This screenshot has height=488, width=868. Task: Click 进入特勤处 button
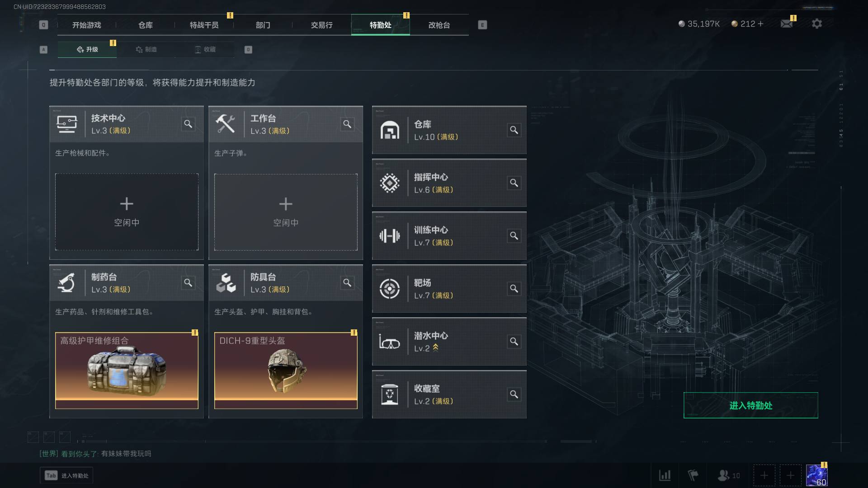750,405
